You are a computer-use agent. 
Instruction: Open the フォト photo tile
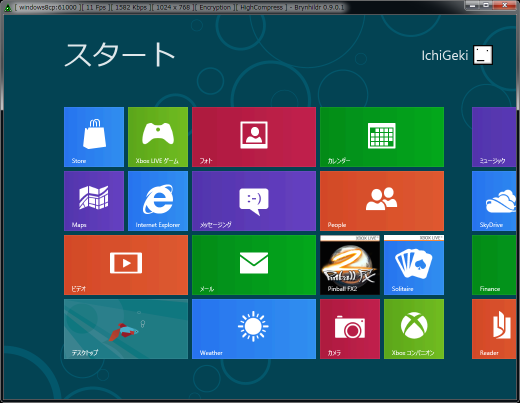(254, 137)
